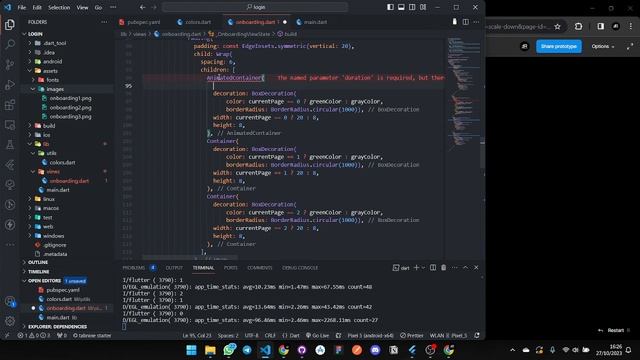Switch to the main.dart editor tab
Viewport: 640px width, 360px height.
coord(312,22)
